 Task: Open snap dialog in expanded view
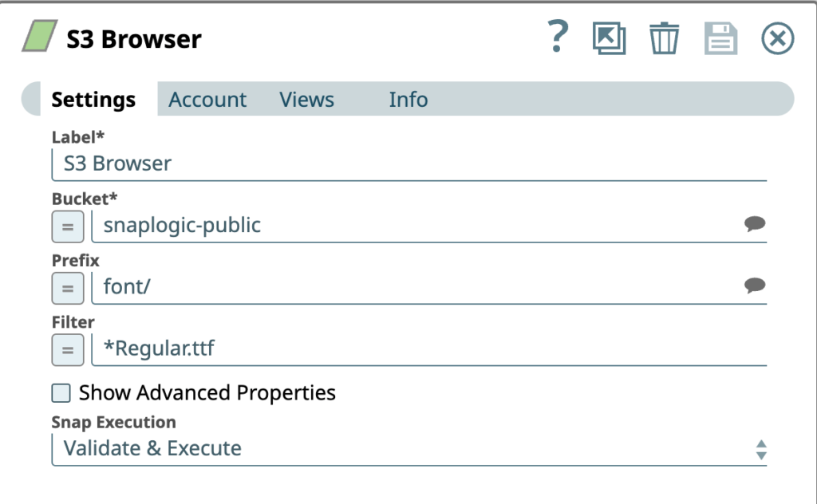[x=609, y=37]
